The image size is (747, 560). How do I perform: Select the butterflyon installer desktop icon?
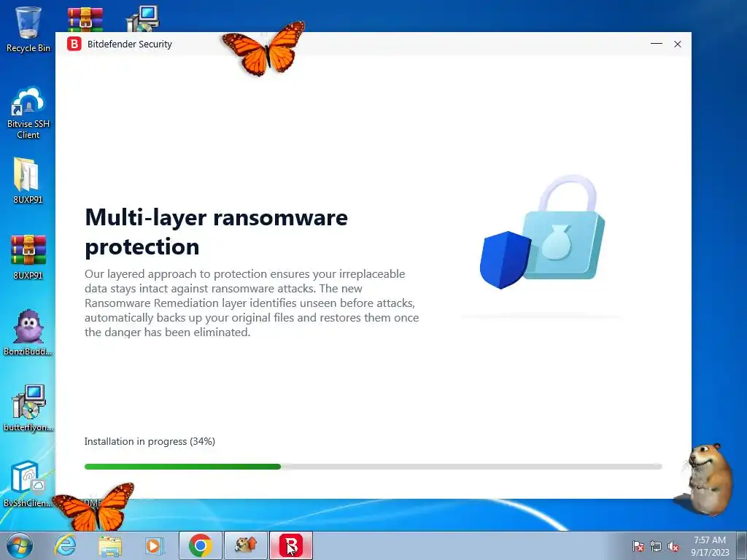(x=28, y=408)
